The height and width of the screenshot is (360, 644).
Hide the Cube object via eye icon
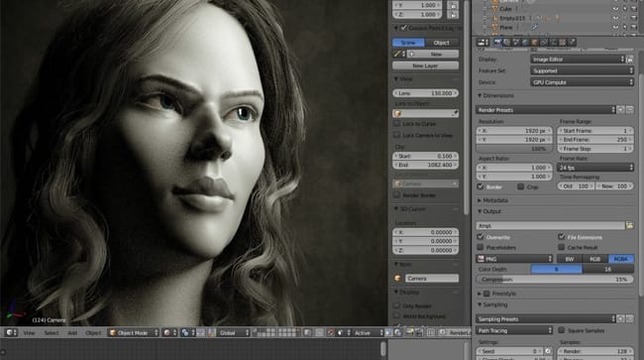pos(615,8)
